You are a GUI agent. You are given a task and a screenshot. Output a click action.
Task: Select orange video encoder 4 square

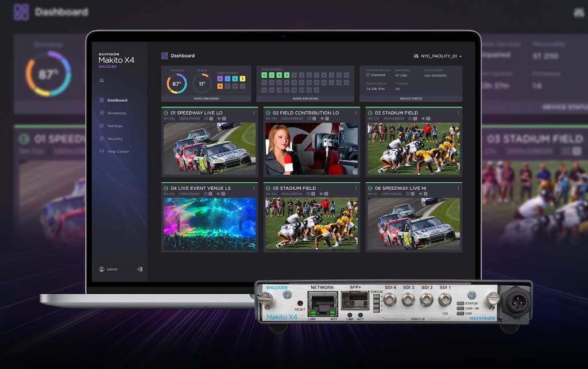[220, 86]
